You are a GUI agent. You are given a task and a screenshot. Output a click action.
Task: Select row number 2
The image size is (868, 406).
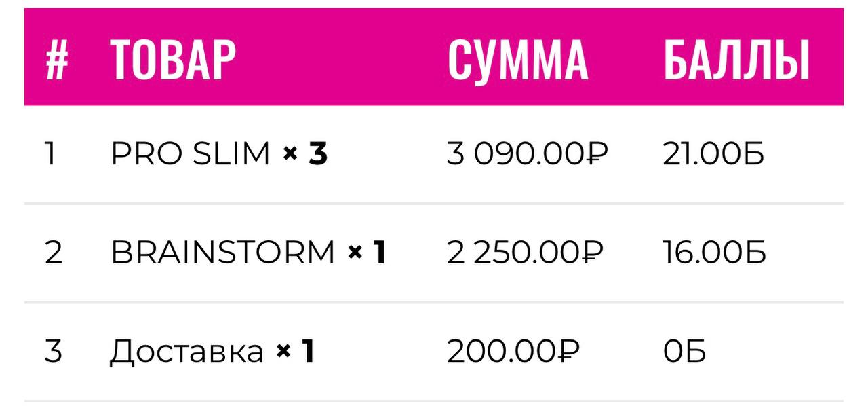coord(53,253)
